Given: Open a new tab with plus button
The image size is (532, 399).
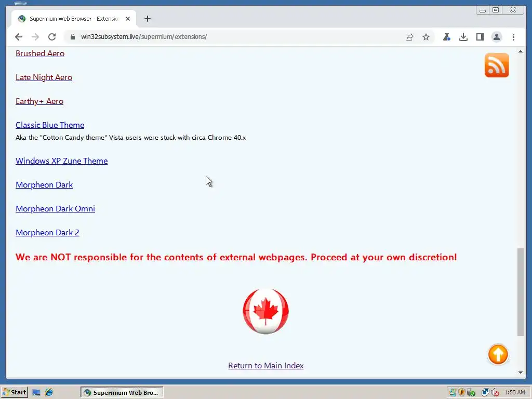Looking at the screenshot, I should point(147,19).
